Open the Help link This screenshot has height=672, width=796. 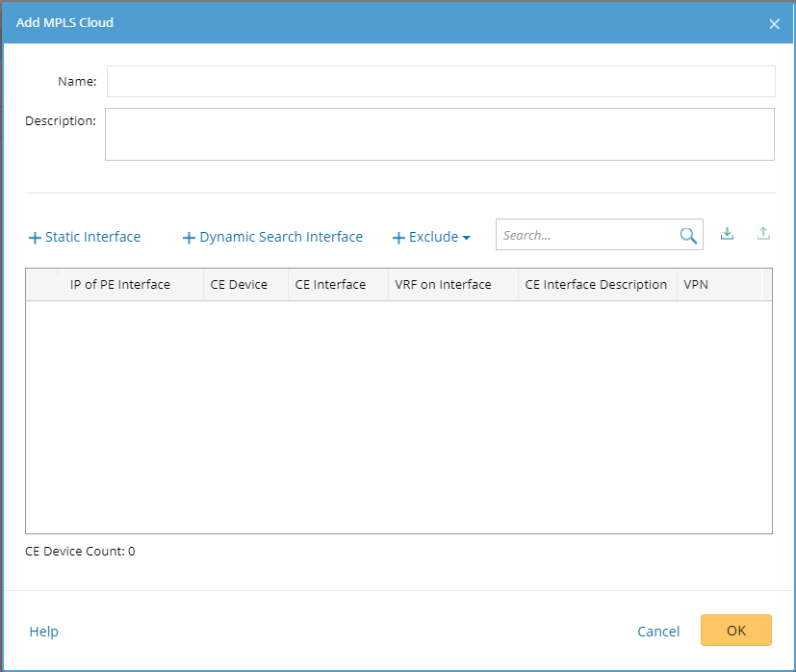pyautogui.click(x=44, y=632)
